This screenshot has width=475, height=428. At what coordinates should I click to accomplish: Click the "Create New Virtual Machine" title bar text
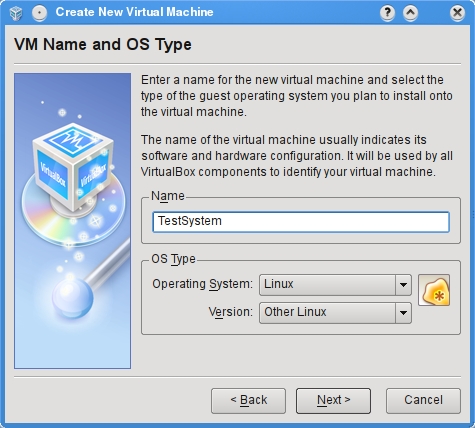134,12
